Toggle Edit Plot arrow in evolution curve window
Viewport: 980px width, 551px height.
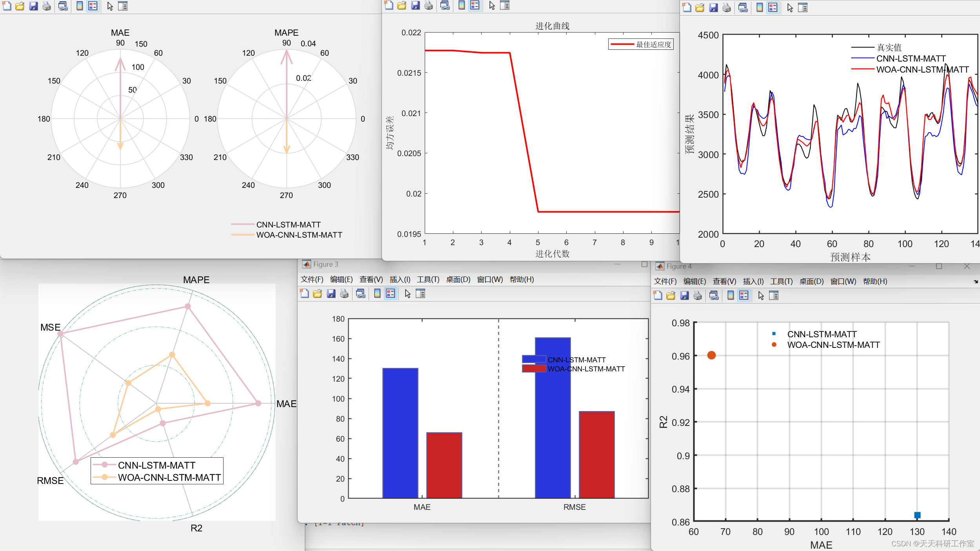tap(492, 5)
